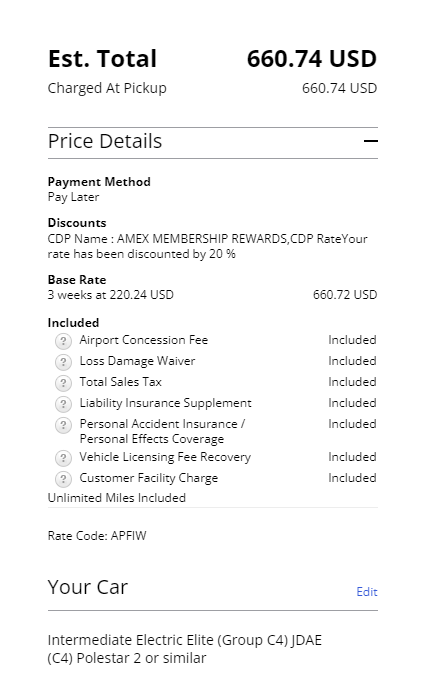Open Customer Facility Charge info icon
The height and width of the screenshot is (679, 447).
63,479
